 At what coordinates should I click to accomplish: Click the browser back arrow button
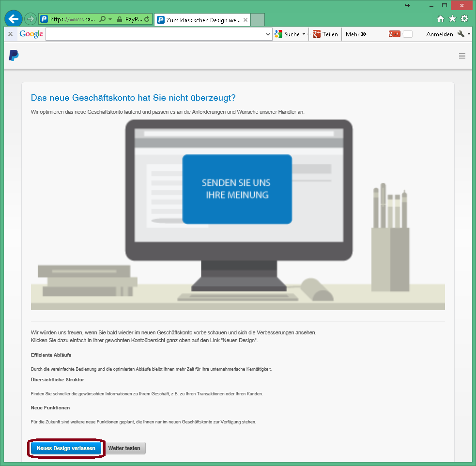click(13, 19)
